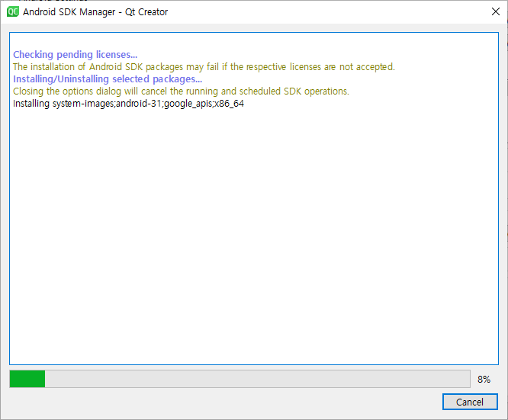Click the Qt Creator title bar icon

coord(13,12)
